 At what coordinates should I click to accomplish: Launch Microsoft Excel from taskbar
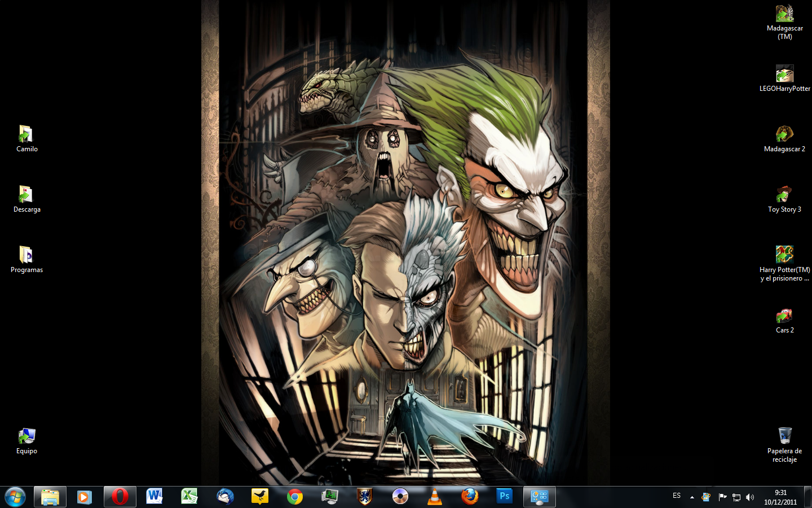[189, 497]
